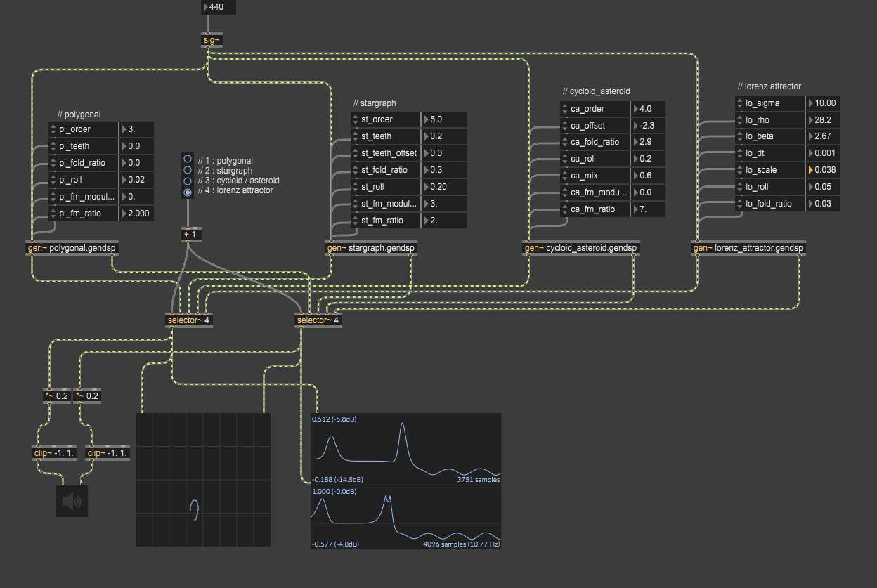Viewport: 877px width, 588px height.
Task: Click the lo_beta attribute name
Action: coord(759,136)
